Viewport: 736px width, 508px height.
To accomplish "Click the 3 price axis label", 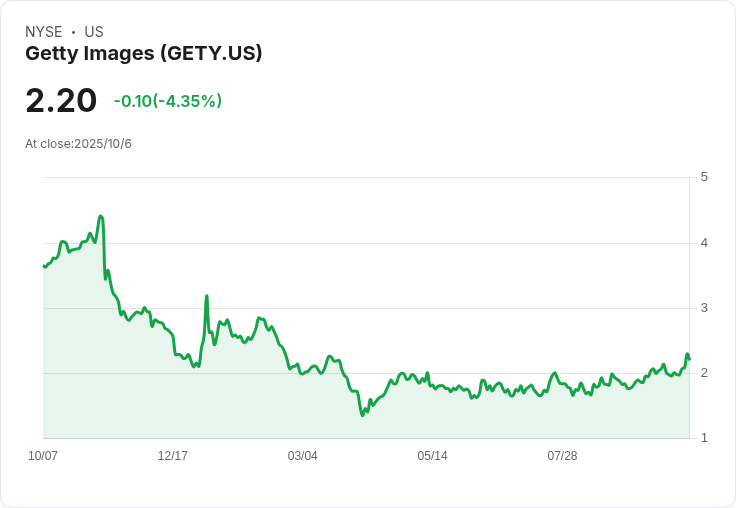I will (x=704, y=308).
